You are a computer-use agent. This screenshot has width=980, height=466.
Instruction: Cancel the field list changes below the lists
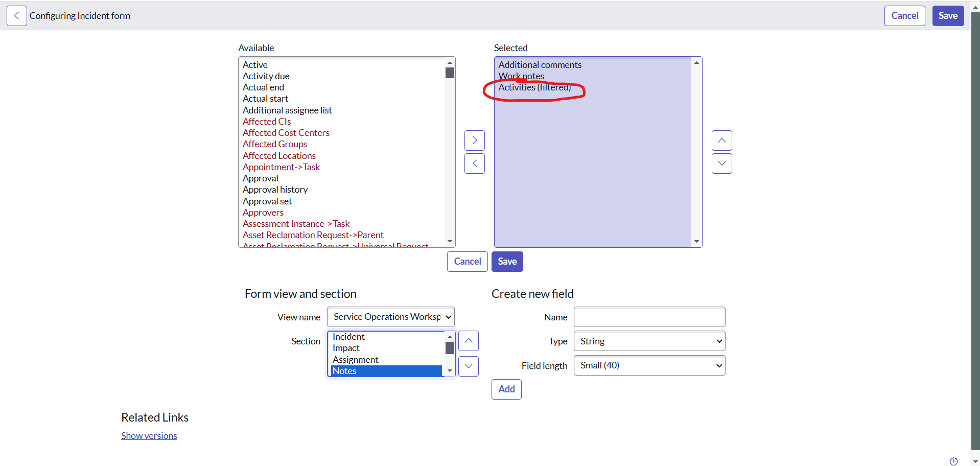[x=467, y=261]
